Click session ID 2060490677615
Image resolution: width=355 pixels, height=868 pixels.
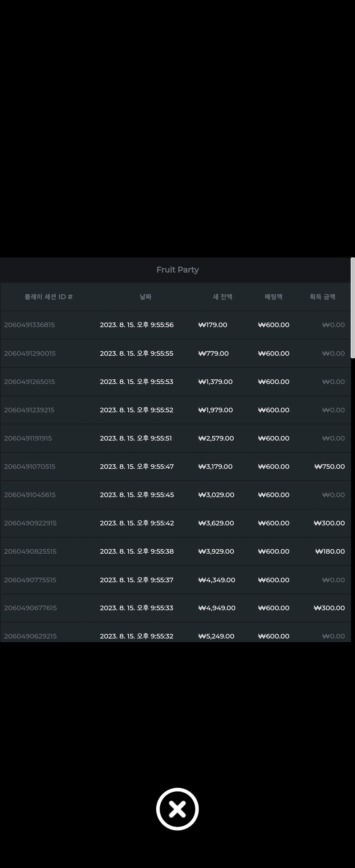coord(30,608)
